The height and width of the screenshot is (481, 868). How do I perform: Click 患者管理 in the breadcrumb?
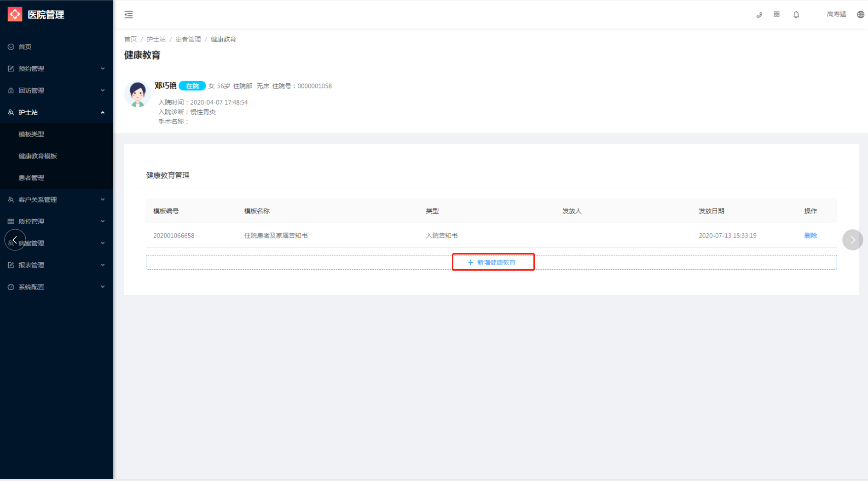tap(188, 39)
